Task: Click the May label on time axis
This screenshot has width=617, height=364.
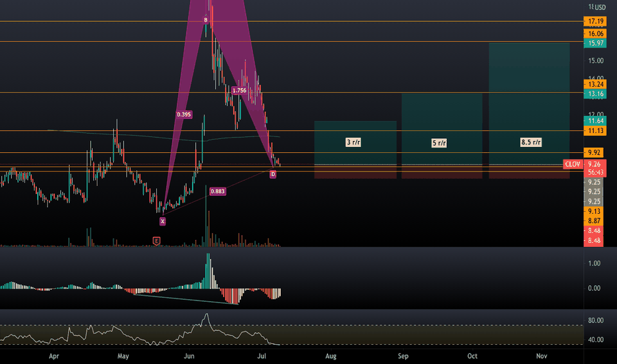Action: [123, 356]
